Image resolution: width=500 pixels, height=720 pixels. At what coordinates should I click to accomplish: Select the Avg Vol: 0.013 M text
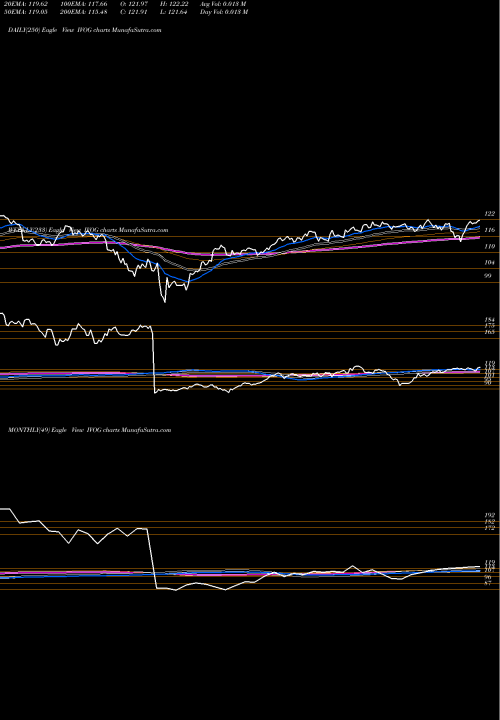(224, 4)
